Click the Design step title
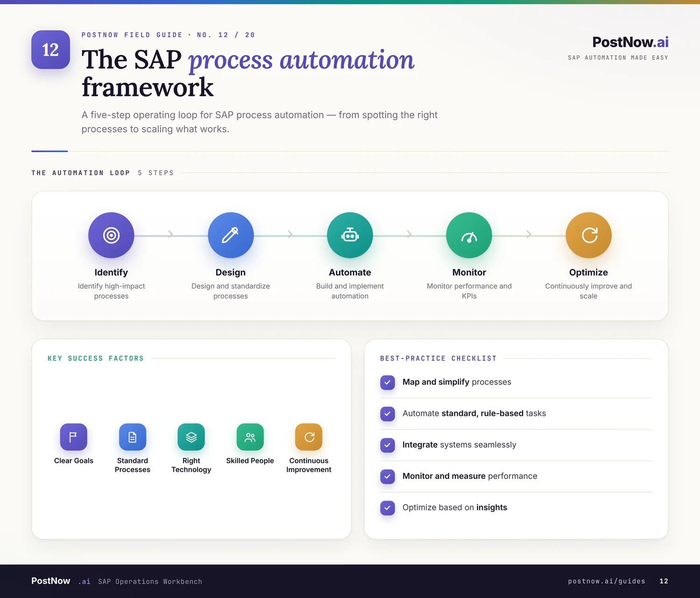Image resolution: width=700 pixels, height=598 pixels. tap(231, 272)
